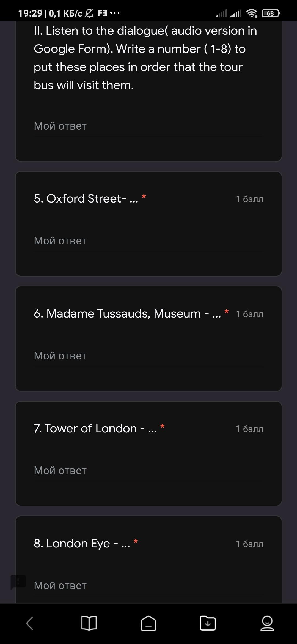Tap the "8. London Eye" question title
297x644 pixels.
(x=82, y=543)
